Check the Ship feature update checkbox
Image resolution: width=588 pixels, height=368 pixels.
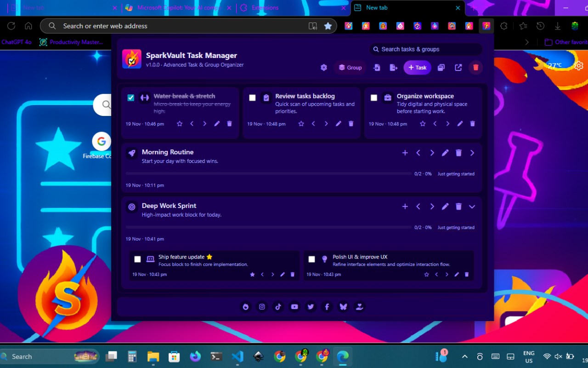tap(137, 259)
